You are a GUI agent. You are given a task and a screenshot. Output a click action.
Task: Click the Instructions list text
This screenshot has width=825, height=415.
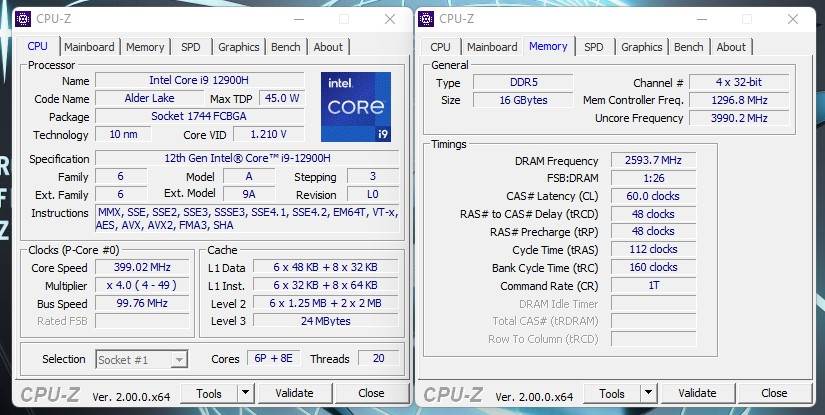pos(247,219)
